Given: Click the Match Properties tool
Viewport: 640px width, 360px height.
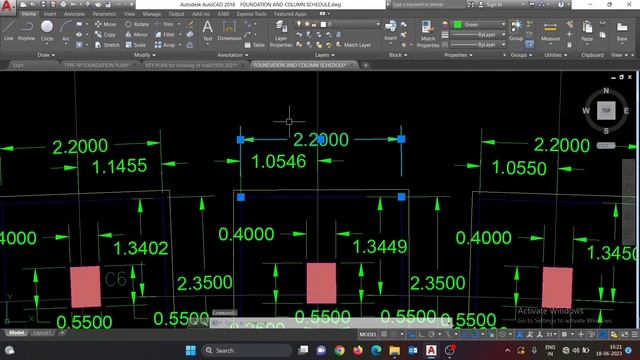Looking at the screenshot, I should tap(428, 34).
